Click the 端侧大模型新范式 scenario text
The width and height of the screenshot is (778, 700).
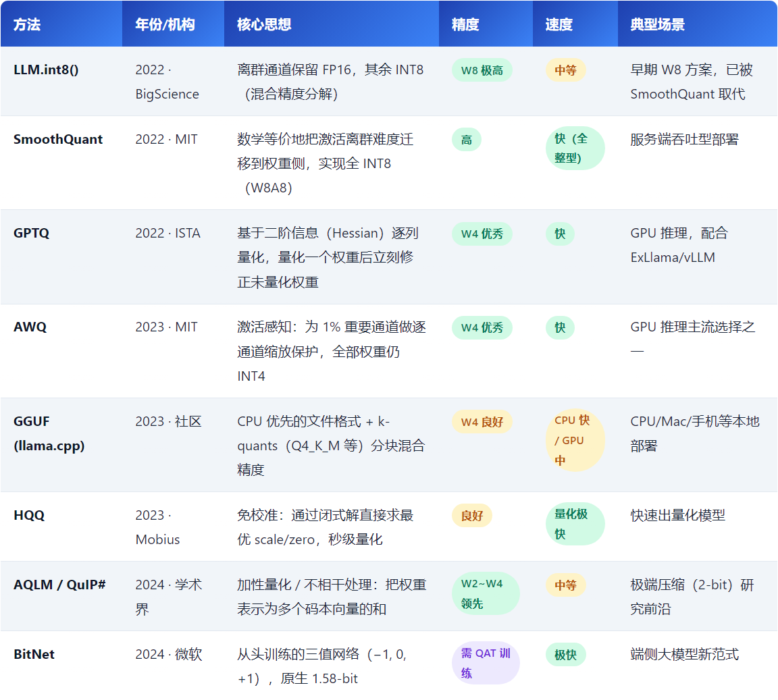[x=684, y=654]
